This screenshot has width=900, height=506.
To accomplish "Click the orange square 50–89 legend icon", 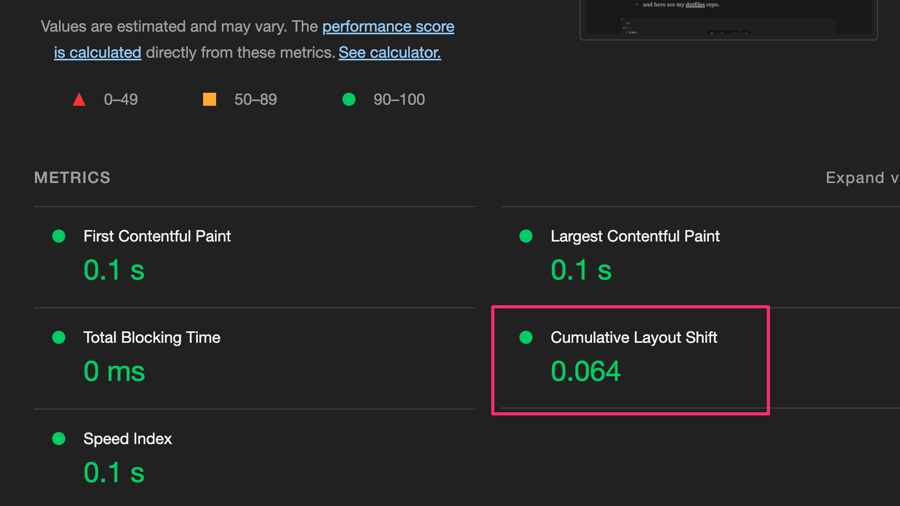I will point(210,99).
